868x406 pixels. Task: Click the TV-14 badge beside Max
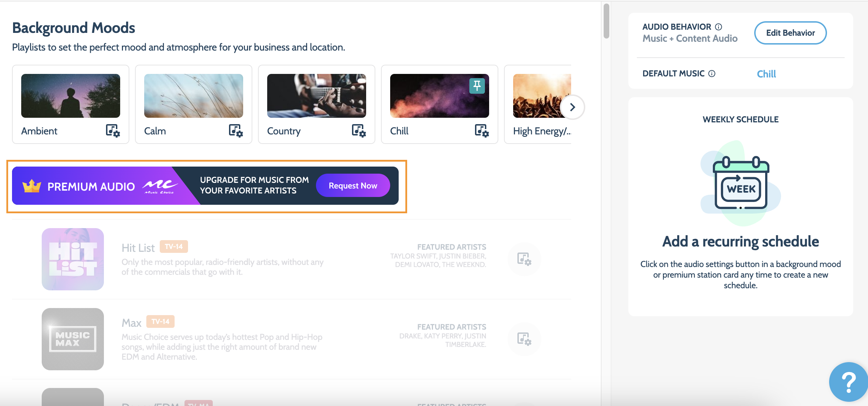coord(160,321)
